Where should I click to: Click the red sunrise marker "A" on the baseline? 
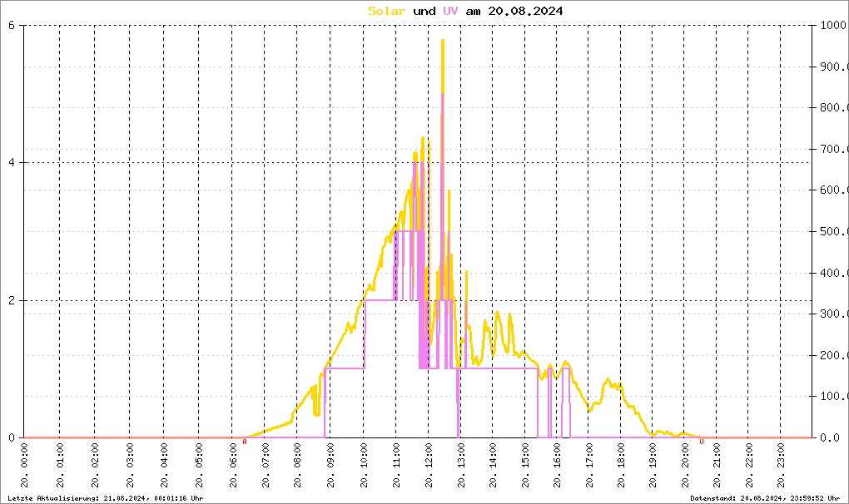[245, 442]
